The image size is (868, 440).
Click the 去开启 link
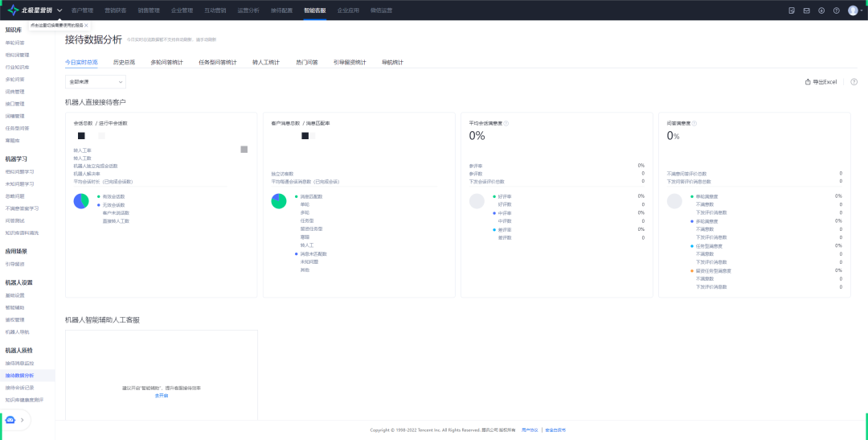pos(161,396)
